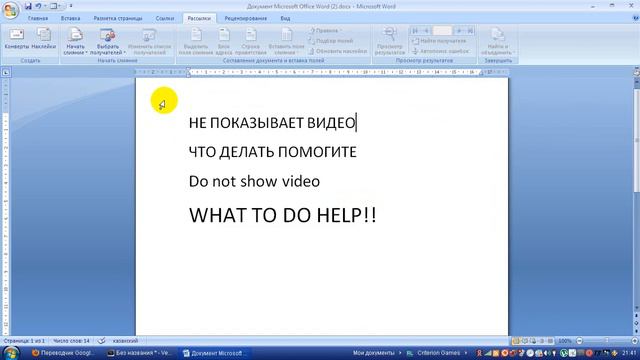
Task: Open Мои документы taskbar toolbar
Action: coord(373,353)
